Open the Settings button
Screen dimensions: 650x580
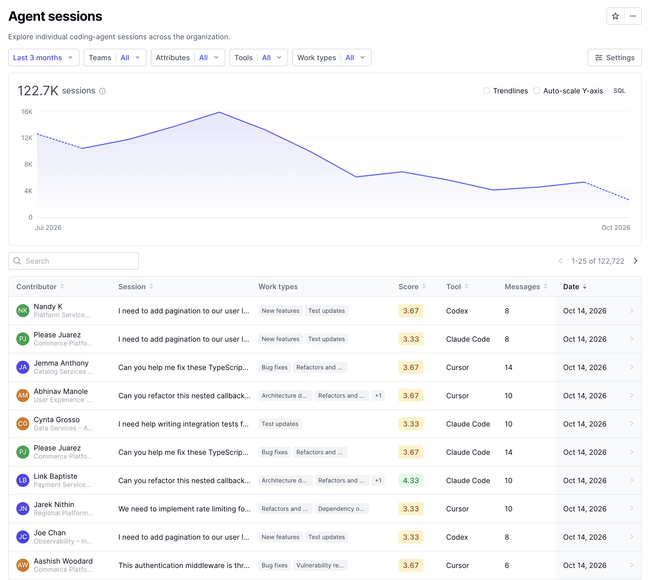tap(614, 58)
